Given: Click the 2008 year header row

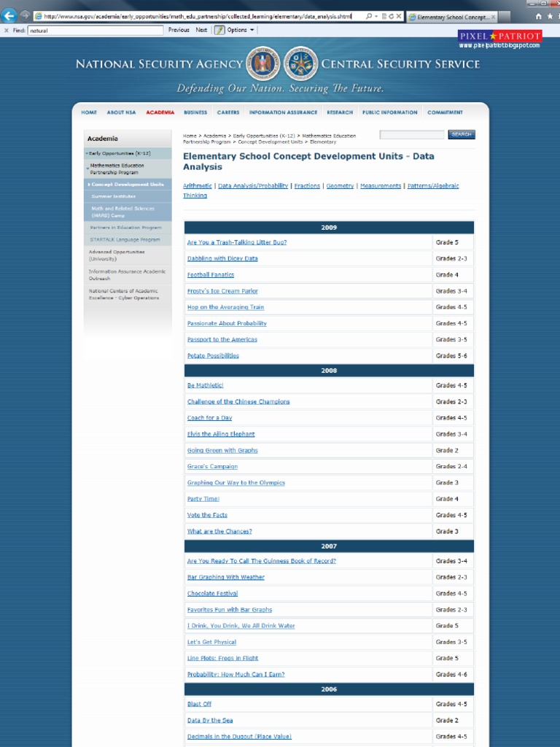Looking at the screenshot, I should (329, 371).
